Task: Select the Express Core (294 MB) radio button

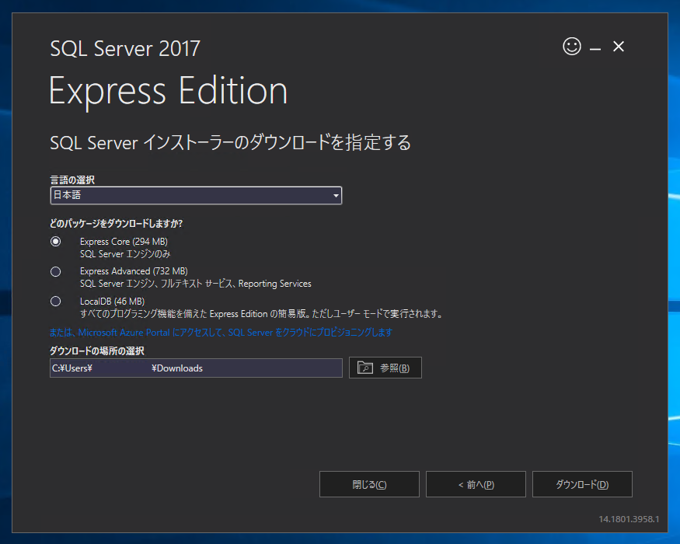Action: [56, 241]
